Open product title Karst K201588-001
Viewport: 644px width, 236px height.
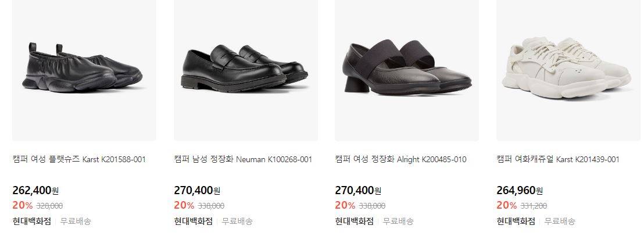pos(79,159)
